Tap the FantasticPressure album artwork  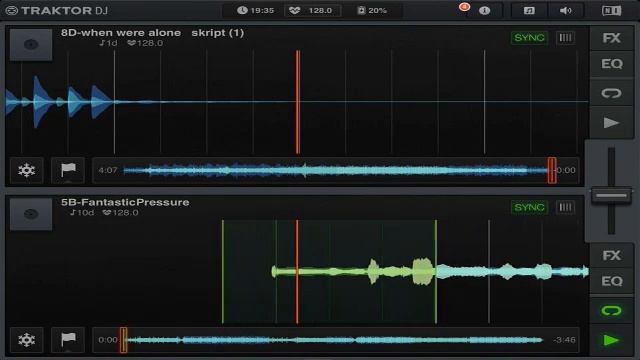(31, 214)
